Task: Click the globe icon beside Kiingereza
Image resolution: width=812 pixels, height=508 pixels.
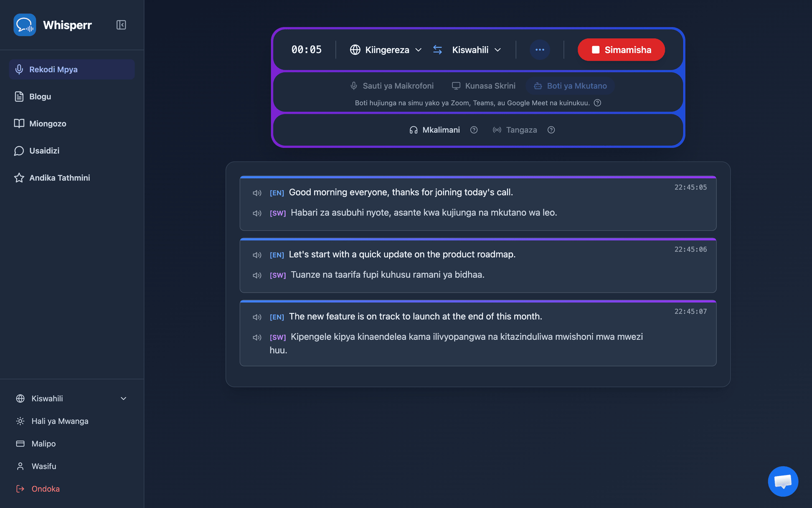Action: 355,50
